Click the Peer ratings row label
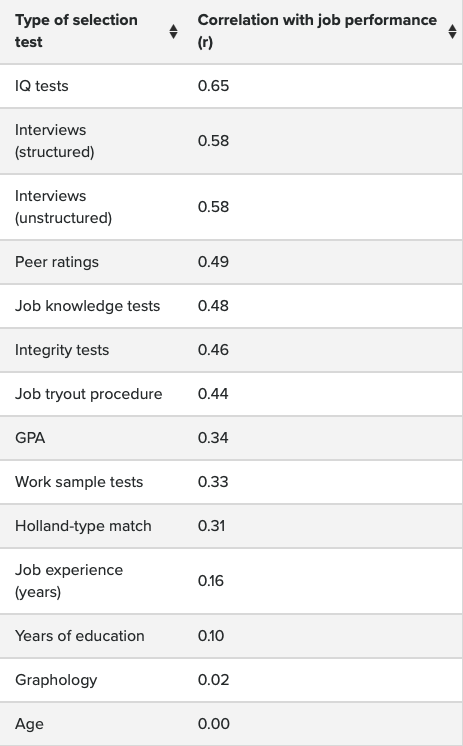463x746 pixels. 57,262
